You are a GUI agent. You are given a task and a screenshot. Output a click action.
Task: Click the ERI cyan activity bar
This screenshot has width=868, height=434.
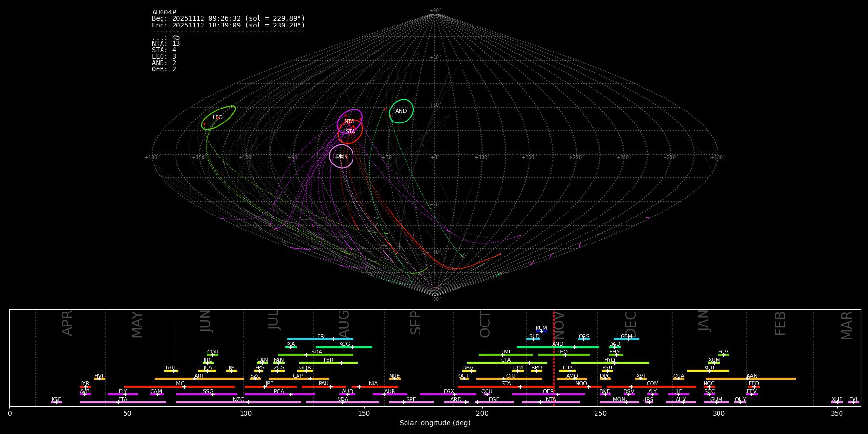[x=320, y=339]
